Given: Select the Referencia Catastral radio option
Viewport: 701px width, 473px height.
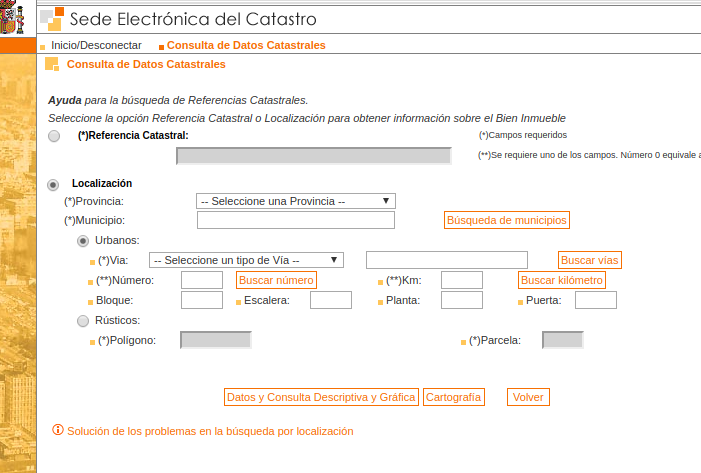Looking at the screenshot, I should click(54, 136).
